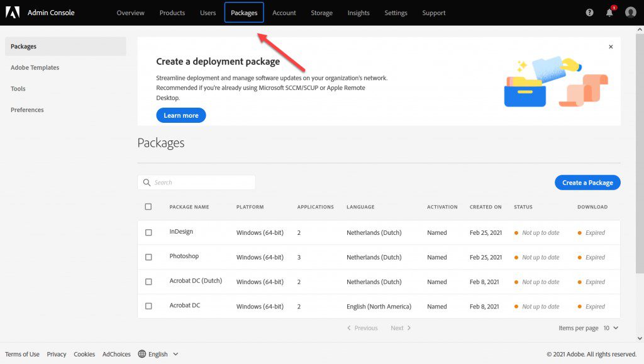Click the search magnifier icon
644x364 pixels.
(x=147, y=183)
